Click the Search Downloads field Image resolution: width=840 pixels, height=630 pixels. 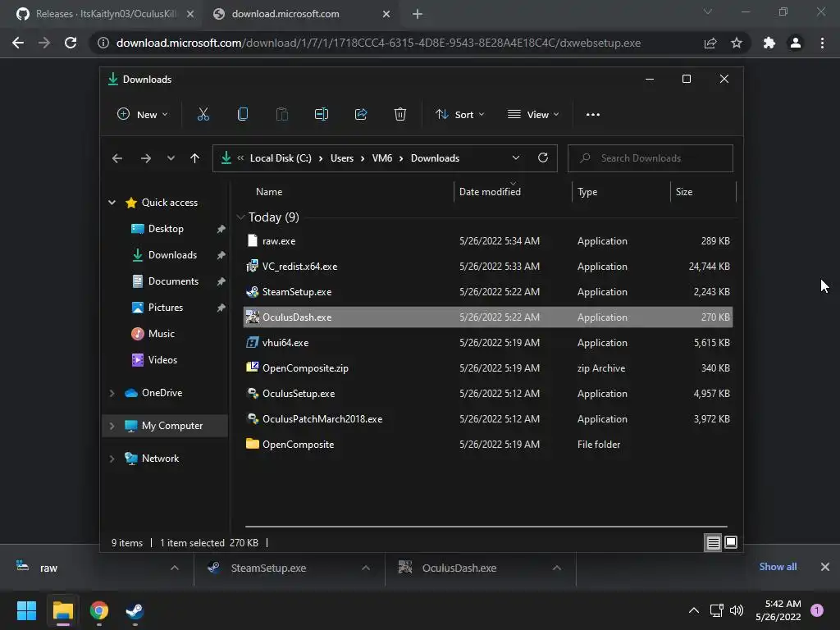click(650, 158)
